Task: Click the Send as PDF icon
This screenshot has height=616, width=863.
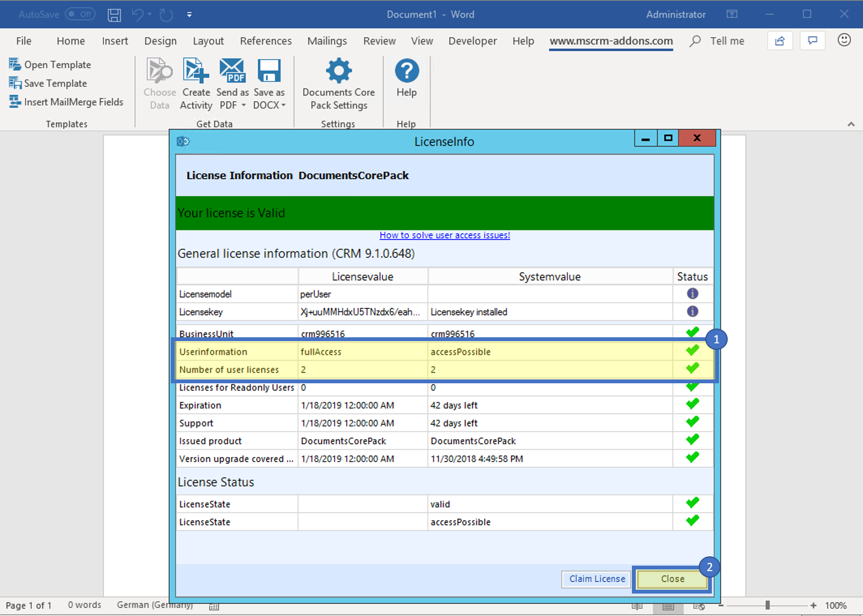Action: point(233,71)
